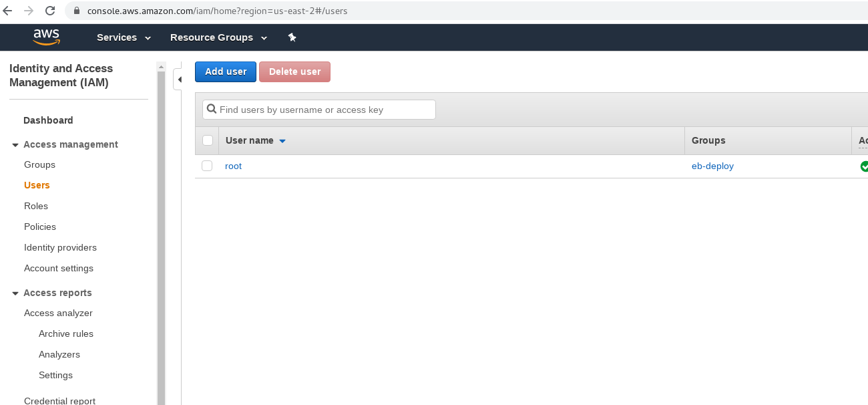Viewport: 868px width, 405px height.
Task: Open Identity providers in sidebar
Action: pyautogui.click(x=60, y=247)
